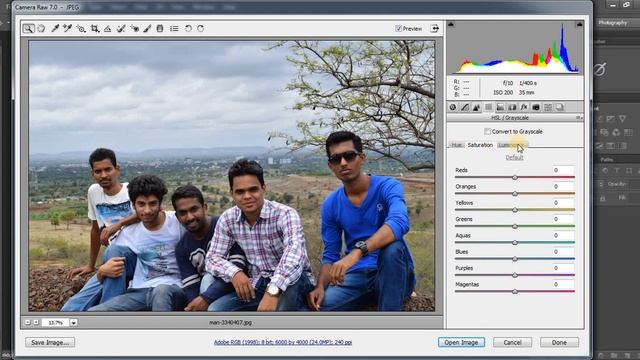Adjust the Reds saturation slider

click(515, 177)
